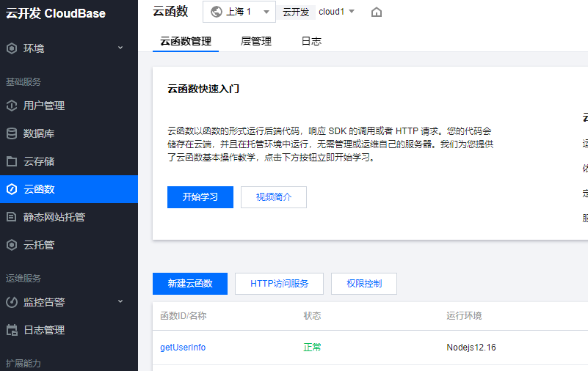This screenshot has width=588, height=371.
Task: Click the 函数ID/名称 column header
Action: tap(184, 315)
